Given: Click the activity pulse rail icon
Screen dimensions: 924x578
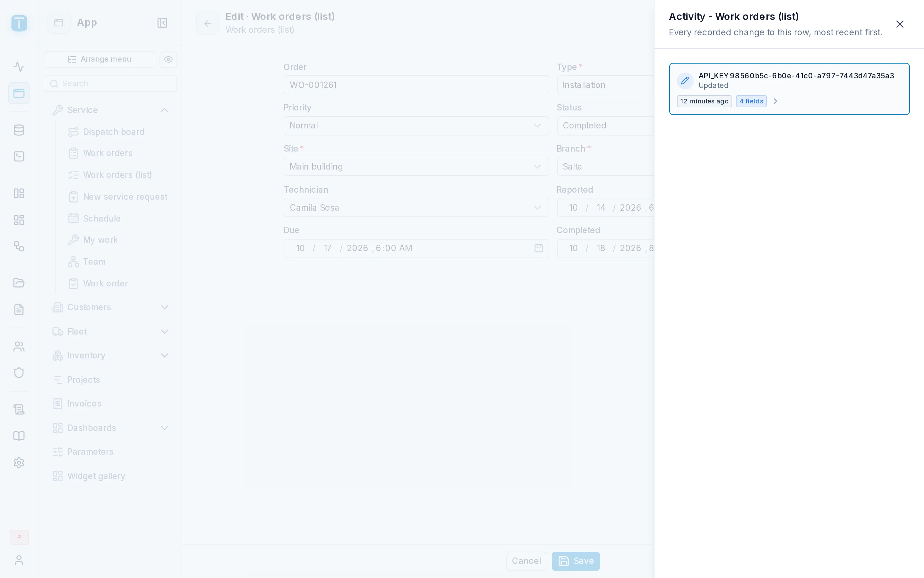Looking at the screenshot, I should (19, 67).
